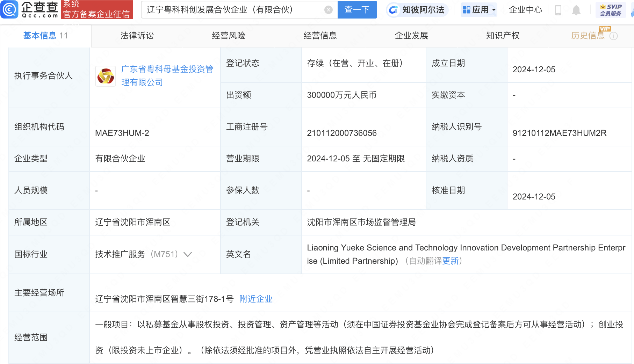Image resolution: width=634 pixels, height=364 pixels.
Task: Switch to the 企业发展 tab
Action: click(x=411, y=36)
